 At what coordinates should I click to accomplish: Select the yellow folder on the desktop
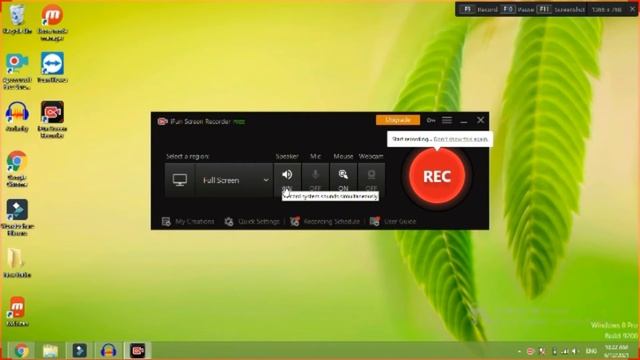tap(17, 262)
